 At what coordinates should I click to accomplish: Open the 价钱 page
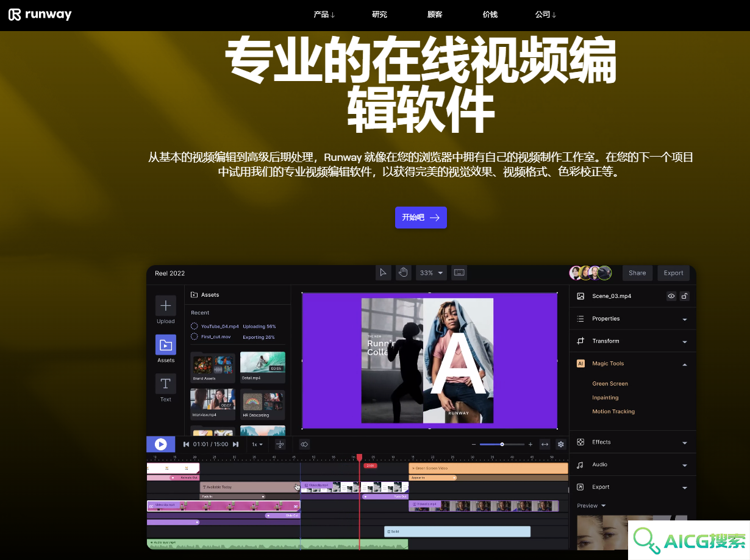click(490, 15)
